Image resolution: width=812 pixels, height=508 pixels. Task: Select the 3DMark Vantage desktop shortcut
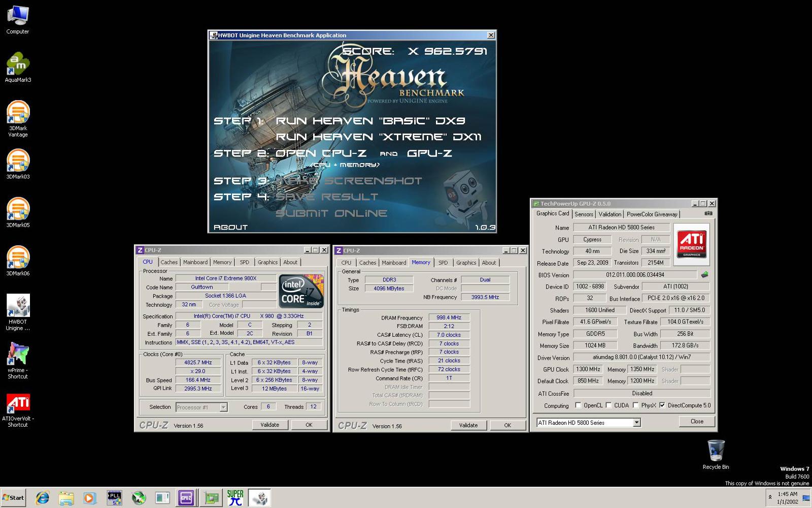tap(18, 119)
